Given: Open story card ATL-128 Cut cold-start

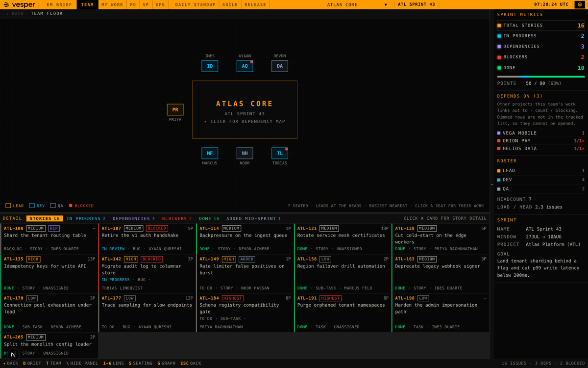Looking at the screenshot, I should 441,238.
